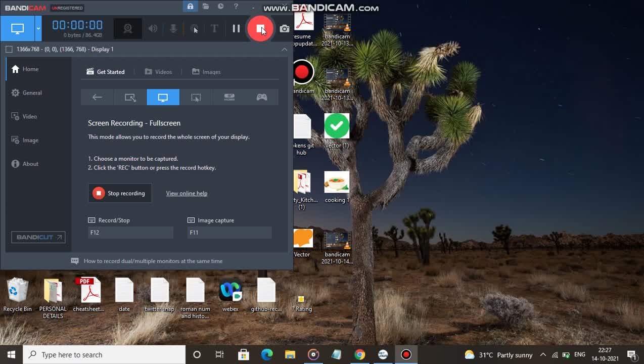
Task: Open the Bandicut button
Action: [x=38, y=237]
